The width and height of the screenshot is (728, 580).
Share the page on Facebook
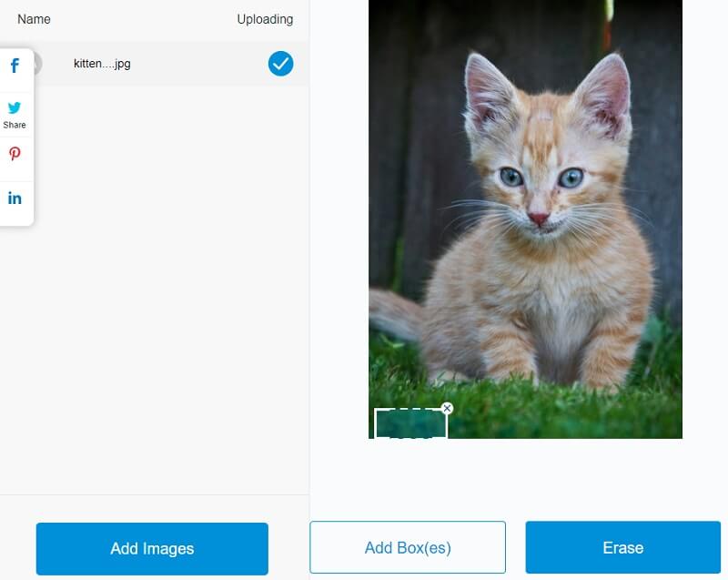[15, 66]
